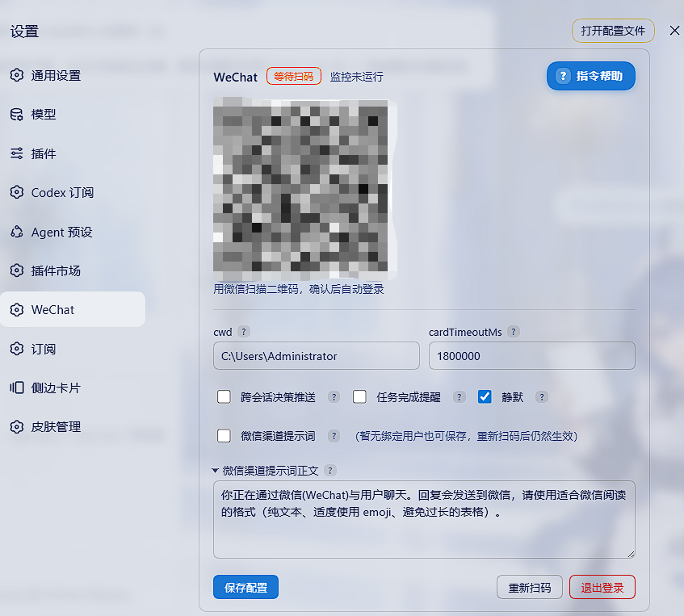The height and width of the screenshot is (616, 684).
Task: Click the 用微信扫描二维码 hint text
Action: tap(298, 289)
